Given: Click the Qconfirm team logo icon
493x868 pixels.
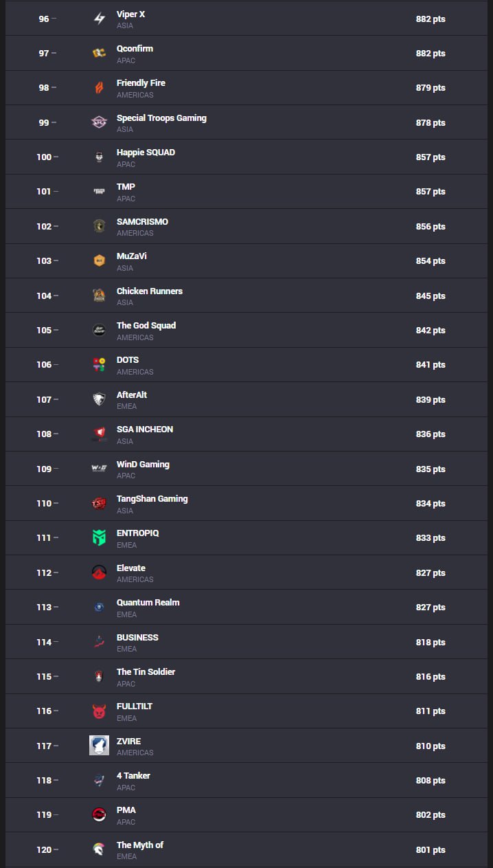Looking at the screenshot, I should (x=99, y=53).
